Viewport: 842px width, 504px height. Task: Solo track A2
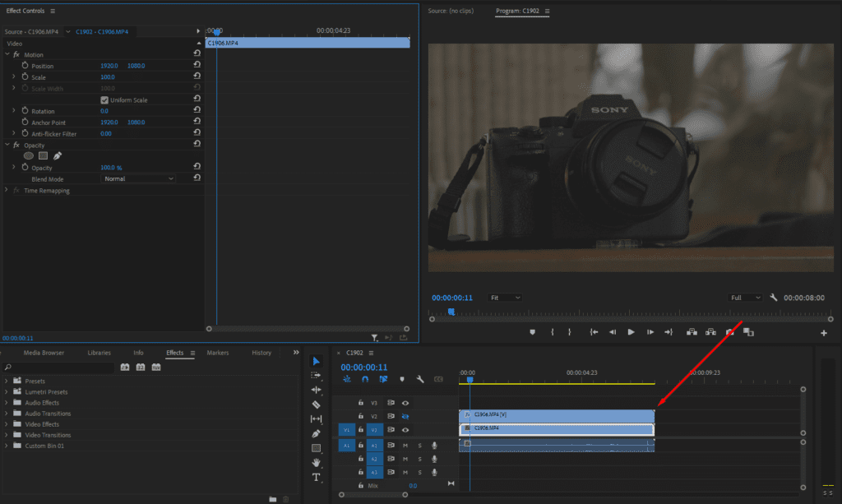pyautogui.click(x=420, y=459)
